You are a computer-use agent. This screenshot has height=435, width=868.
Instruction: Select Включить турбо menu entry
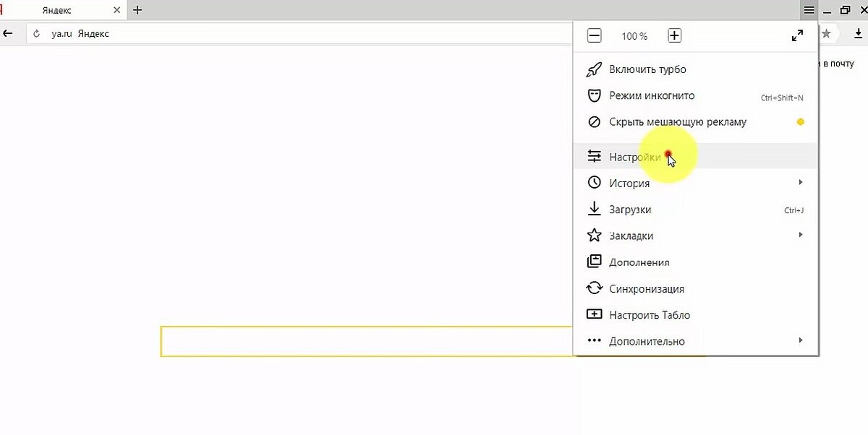click(x=696, y=69)
